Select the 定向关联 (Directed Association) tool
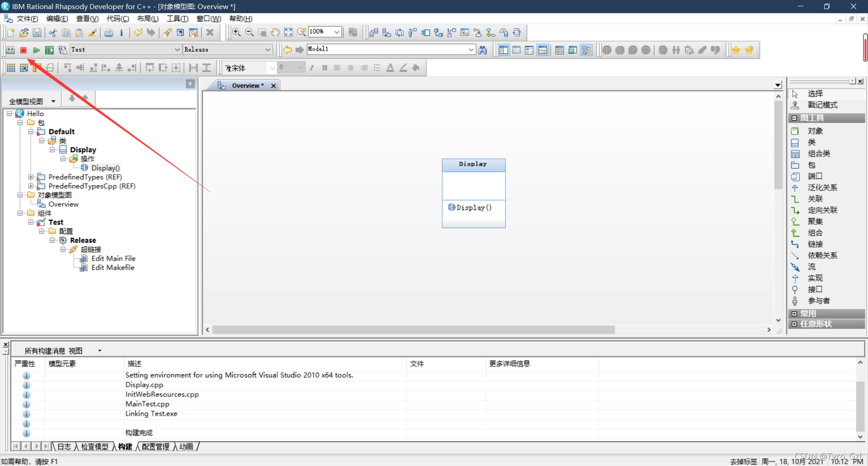Screen dimensions: 868x466 tap(822, 210)
